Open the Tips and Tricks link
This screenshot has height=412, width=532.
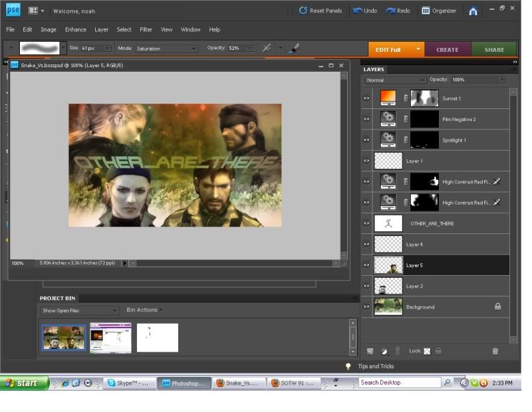click(376, 366)
